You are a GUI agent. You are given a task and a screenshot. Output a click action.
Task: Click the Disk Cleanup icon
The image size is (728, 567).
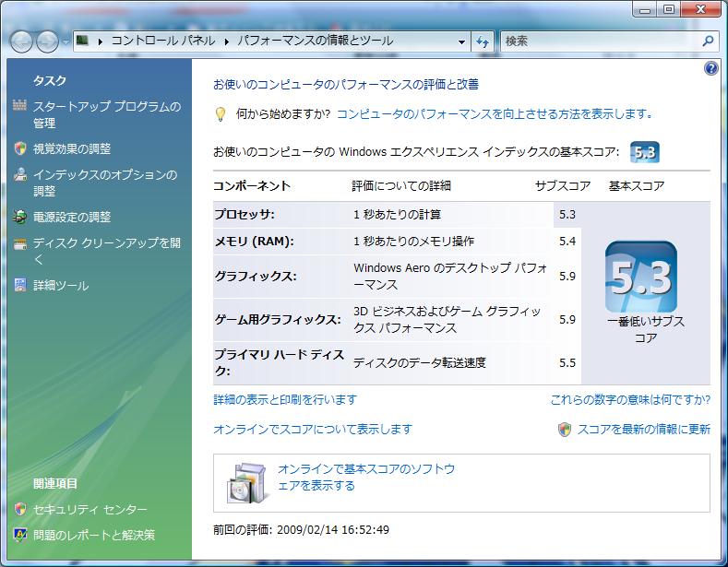[x=20, y=243]
